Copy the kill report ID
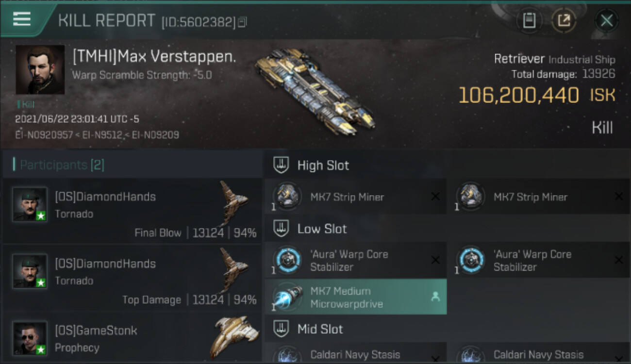The height and width of the screenshot is (364, 631). click(243, 22)
